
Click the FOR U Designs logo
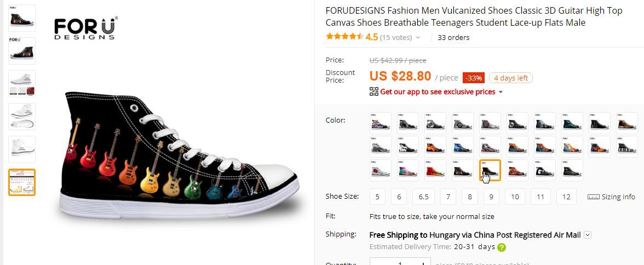pos(86,28)
